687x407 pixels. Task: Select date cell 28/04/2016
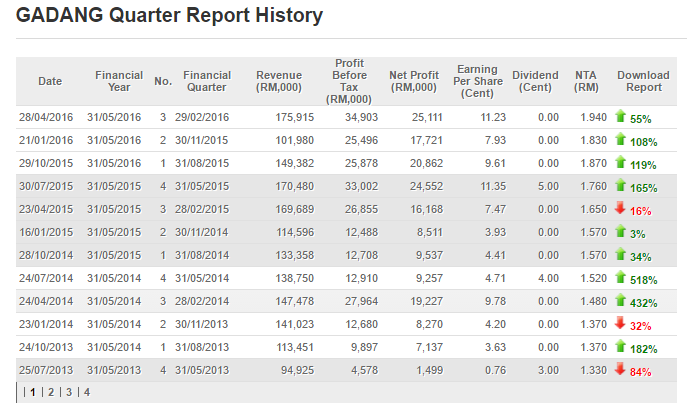tap(46, 117)
